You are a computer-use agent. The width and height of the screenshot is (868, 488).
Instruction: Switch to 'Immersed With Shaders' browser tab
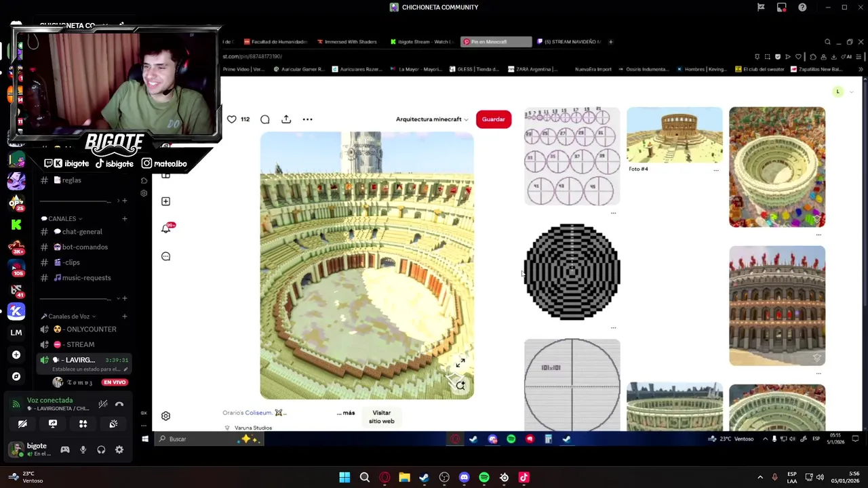[347, 41]
